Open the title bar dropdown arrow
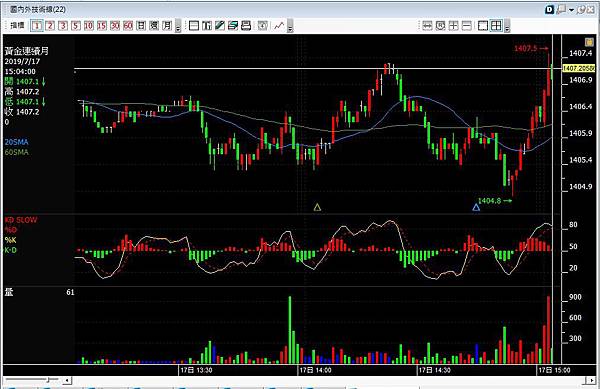The height and width of the screenshot is (389, 600). [571, 10]
